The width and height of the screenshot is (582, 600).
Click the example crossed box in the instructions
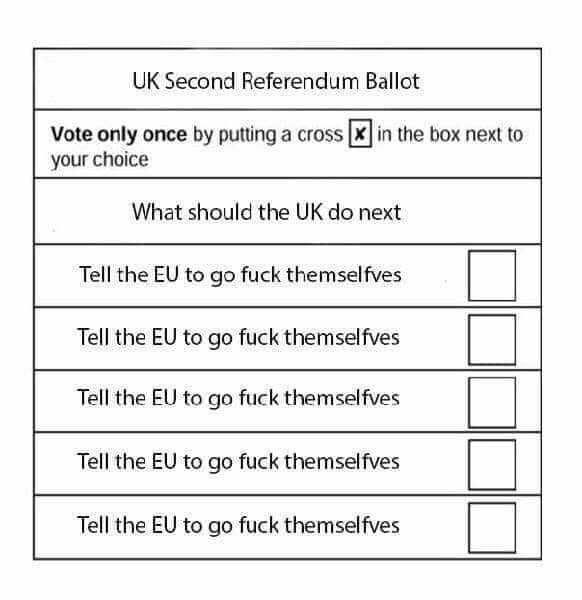pyautogui.click(x=360, y=134)
